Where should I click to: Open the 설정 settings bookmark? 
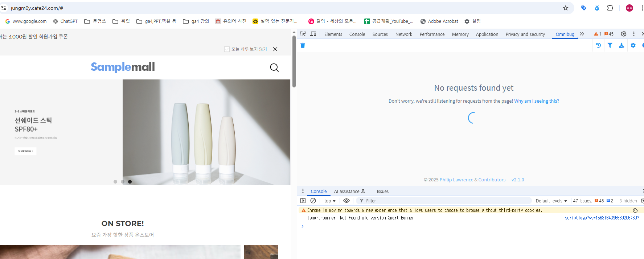click(472, 21)
